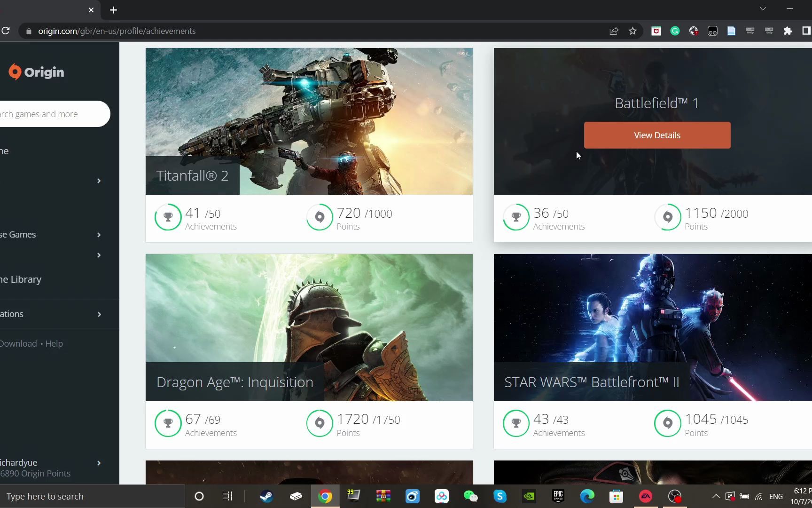
Task: Open Skype from the taskbar
Action: pyautogui.click(x=500, y=496)
